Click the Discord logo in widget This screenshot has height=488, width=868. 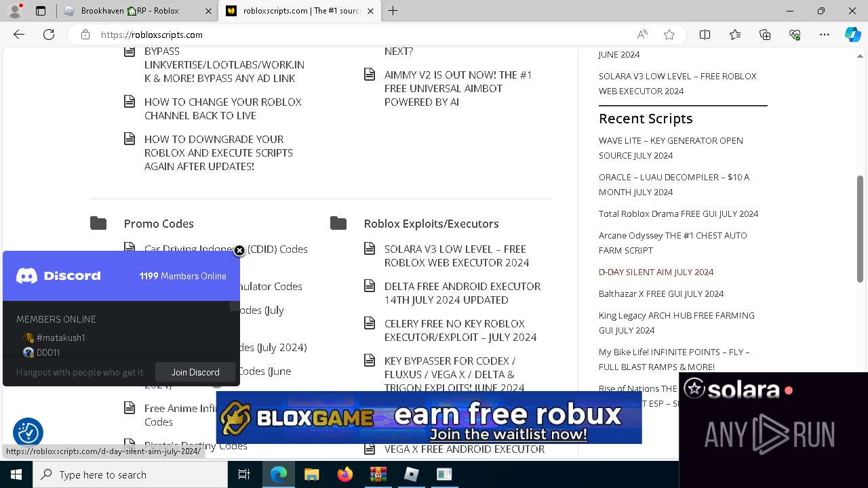tap(58, 276)
